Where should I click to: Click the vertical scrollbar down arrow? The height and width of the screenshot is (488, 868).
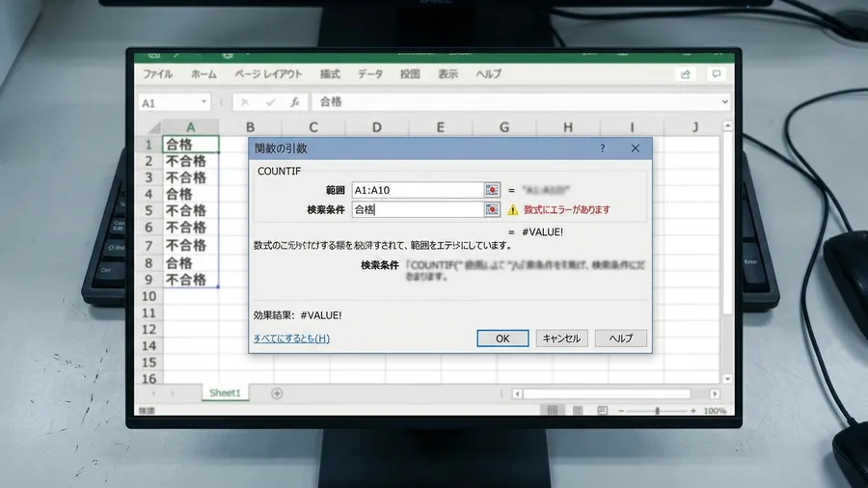click(727, 378)
